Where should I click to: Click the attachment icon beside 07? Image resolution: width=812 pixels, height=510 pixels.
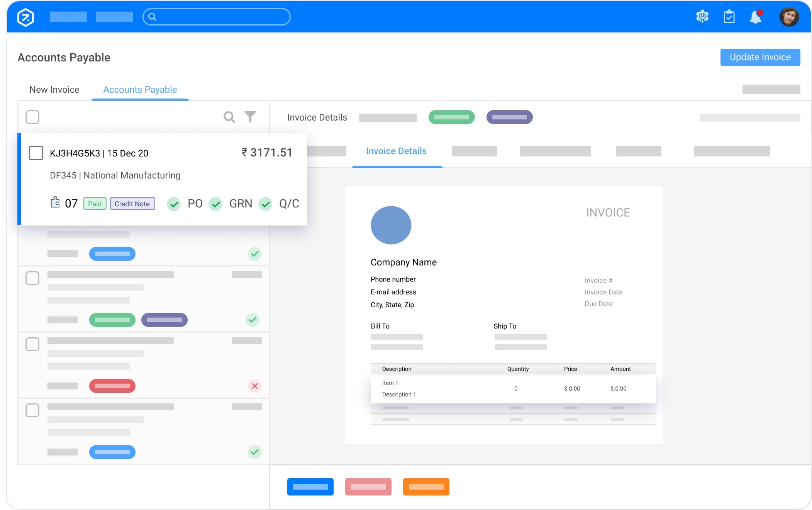click(x=55, y=202)
